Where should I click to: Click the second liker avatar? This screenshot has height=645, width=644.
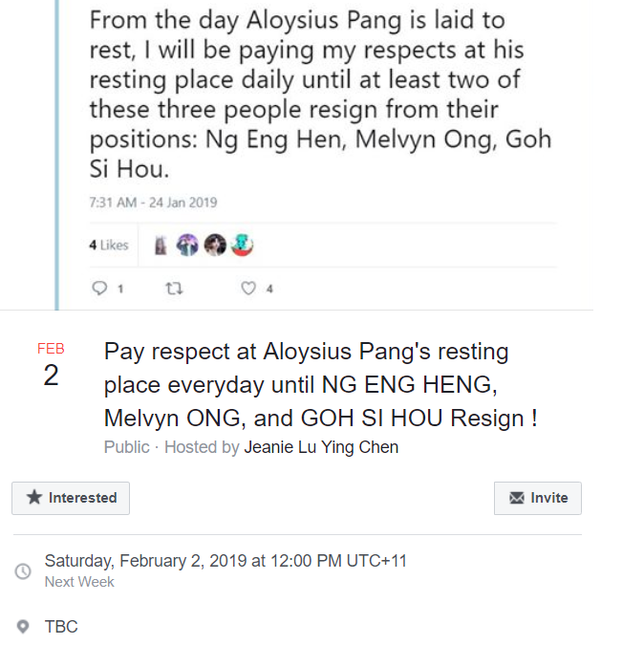pyautogui.click(x=187, y=246)
